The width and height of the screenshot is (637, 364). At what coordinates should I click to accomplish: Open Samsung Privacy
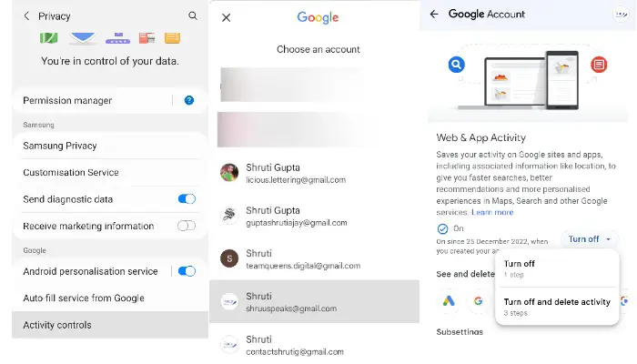pos(110,146)
